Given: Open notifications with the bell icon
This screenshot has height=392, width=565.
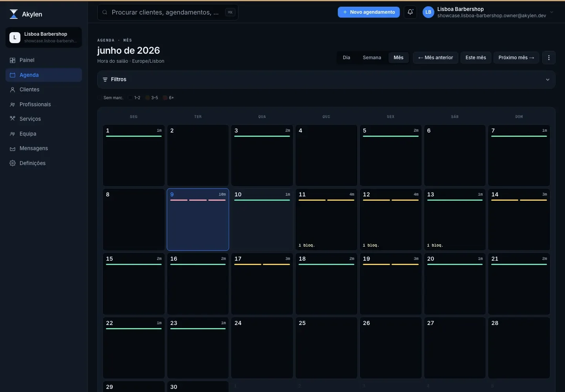Looking at the screenshot, I should tap(410, 12).
